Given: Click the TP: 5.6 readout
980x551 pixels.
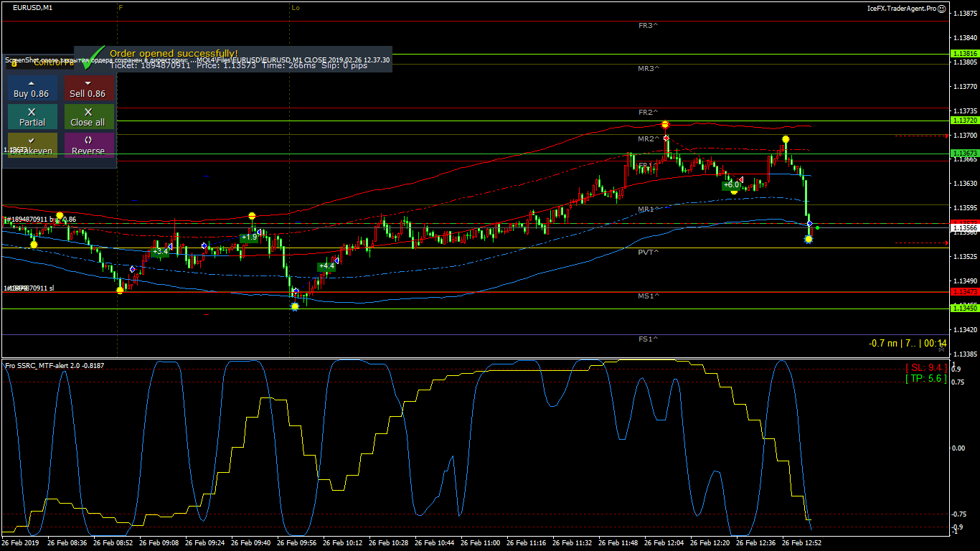Looking at the screenshot, I should pyautogui.click(x=925, y=378).
